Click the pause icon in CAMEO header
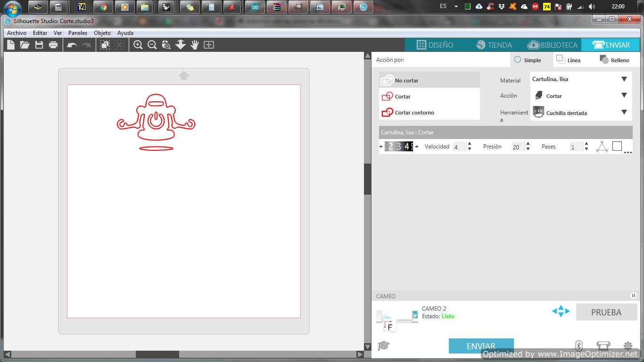Viewport: 644px width, 362px height. [634, 296]
